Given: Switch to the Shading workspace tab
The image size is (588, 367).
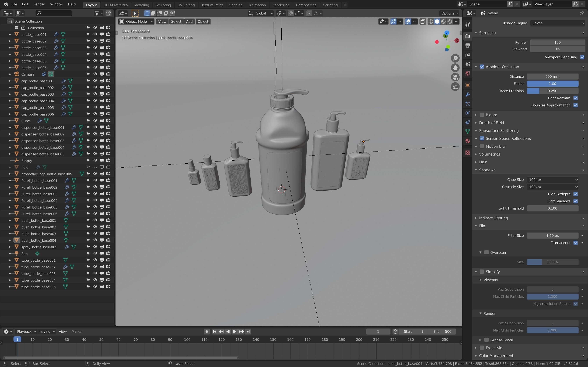Looking at the screenshot, I should (x=235, y=5).
